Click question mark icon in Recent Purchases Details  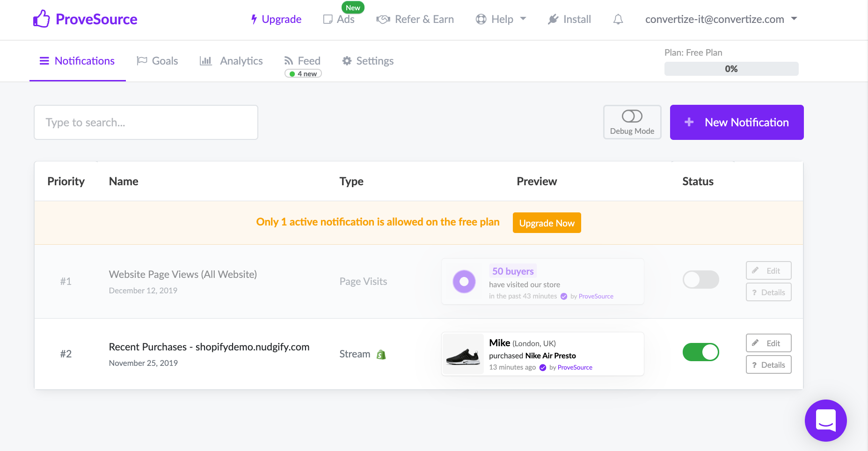coord(754,365)
